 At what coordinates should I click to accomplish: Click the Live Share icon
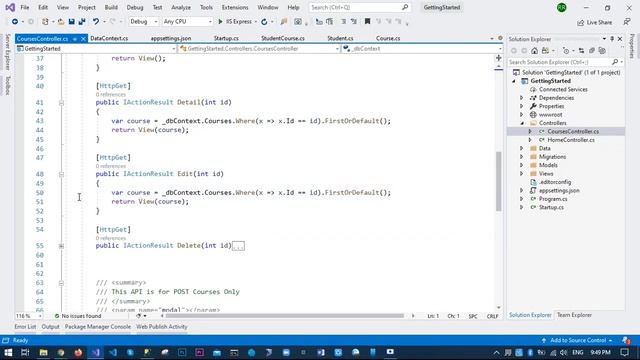pyautogui.click(x=581, y=22)
